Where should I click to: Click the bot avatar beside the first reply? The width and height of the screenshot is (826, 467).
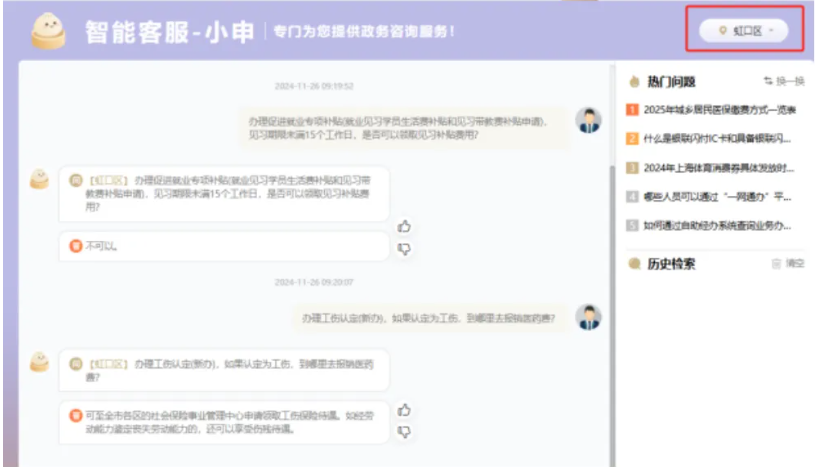pos(40,179)
